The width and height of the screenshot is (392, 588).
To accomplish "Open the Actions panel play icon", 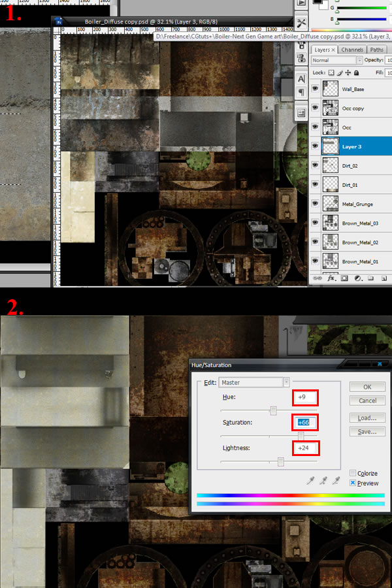I will 301,3.
